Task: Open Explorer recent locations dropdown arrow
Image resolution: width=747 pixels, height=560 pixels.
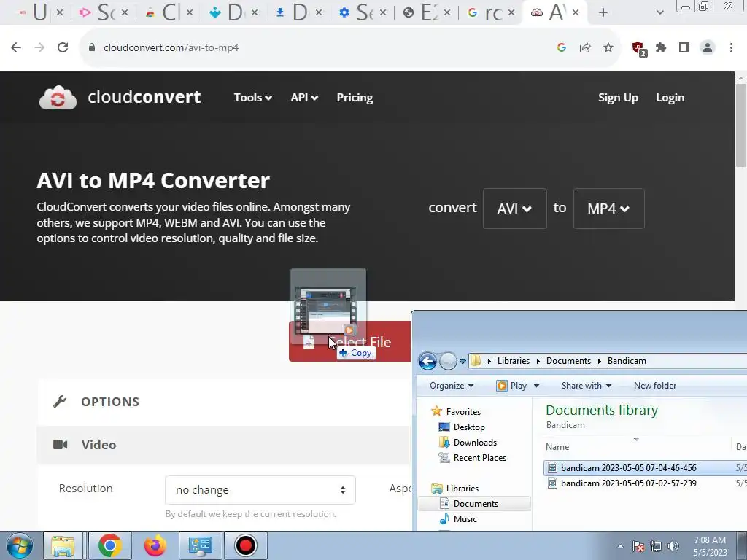Action: point(462,362)
